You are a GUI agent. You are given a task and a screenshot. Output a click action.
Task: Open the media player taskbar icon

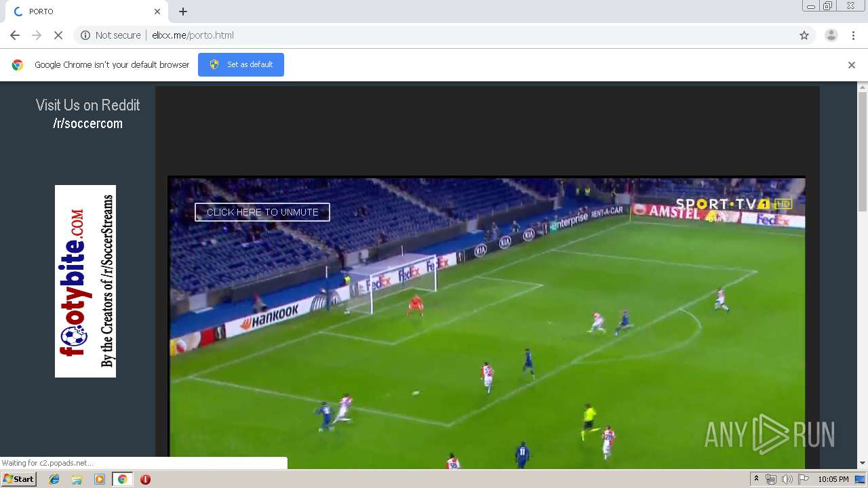(100, 479)
